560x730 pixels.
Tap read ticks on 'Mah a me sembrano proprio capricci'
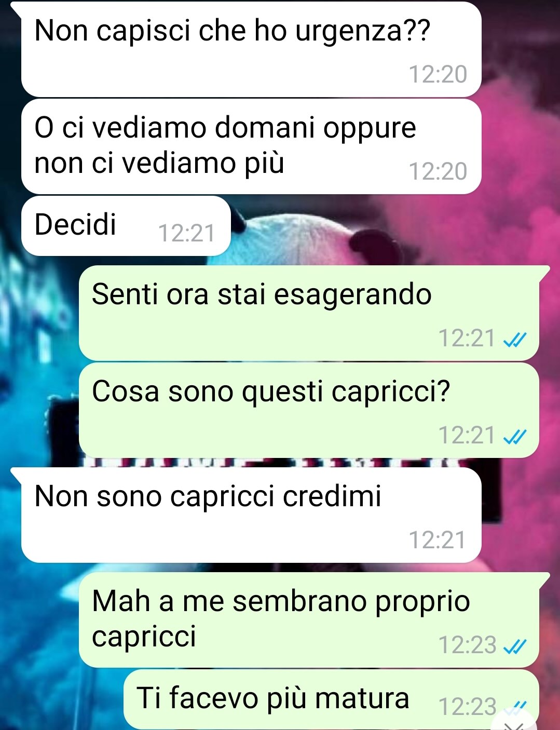[x=515, y=646]
